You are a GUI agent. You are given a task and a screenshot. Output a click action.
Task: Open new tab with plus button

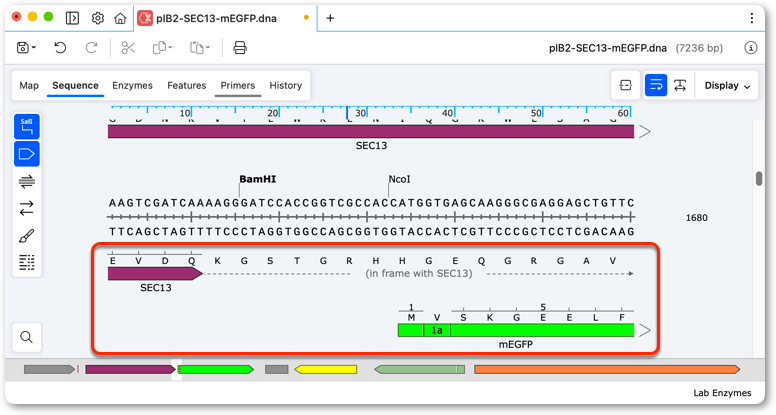(330, 18)
